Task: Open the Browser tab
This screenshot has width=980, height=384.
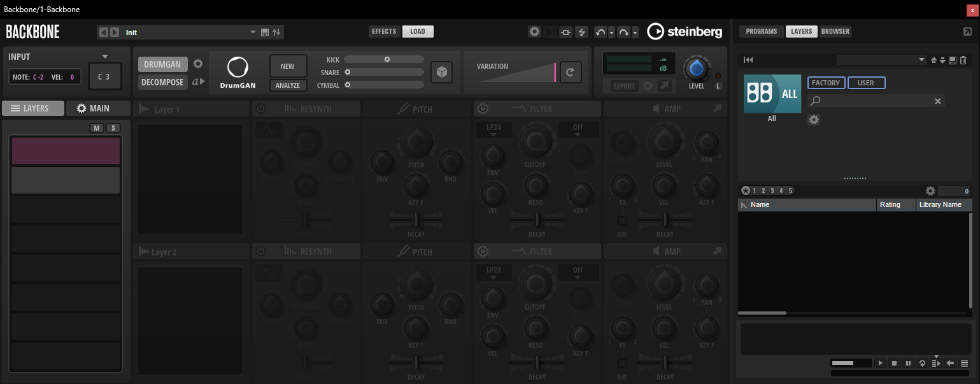Action: pos(835,31)
